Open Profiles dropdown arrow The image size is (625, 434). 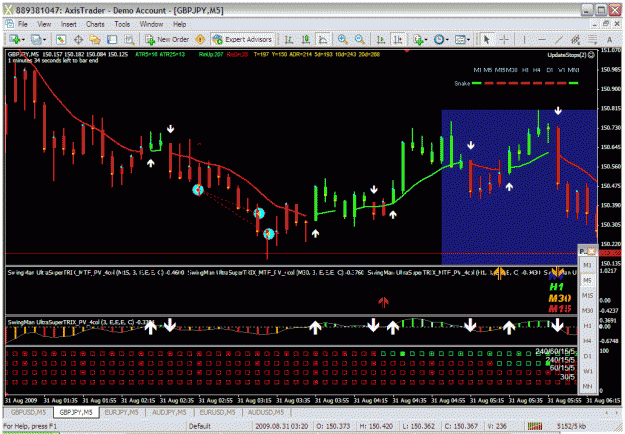point(44,39)
